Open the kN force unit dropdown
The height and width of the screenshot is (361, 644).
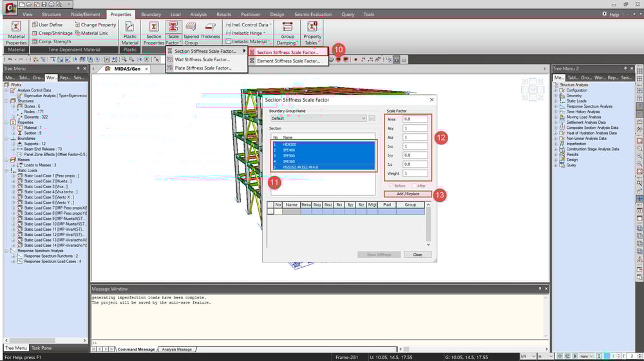tap(529, 356)
